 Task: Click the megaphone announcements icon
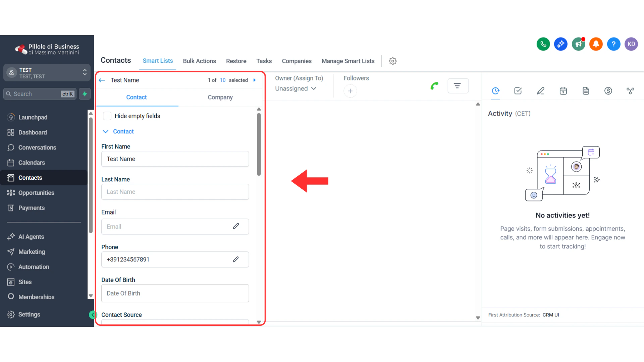click(578, 44)
